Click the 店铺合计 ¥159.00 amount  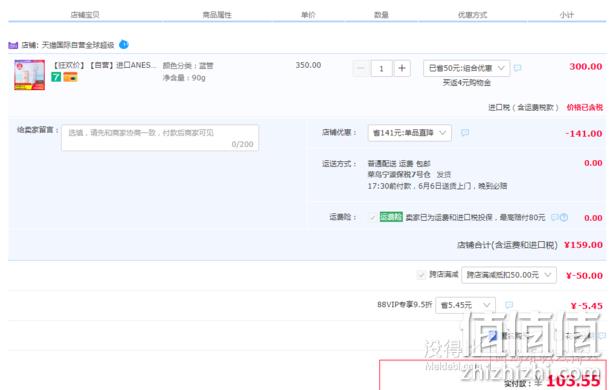584,245
